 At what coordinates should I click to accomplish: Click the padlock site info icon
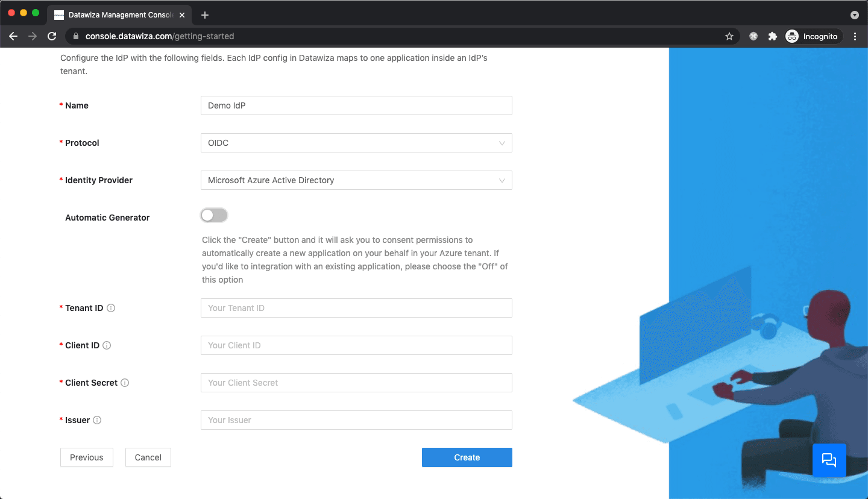[75, 36]
